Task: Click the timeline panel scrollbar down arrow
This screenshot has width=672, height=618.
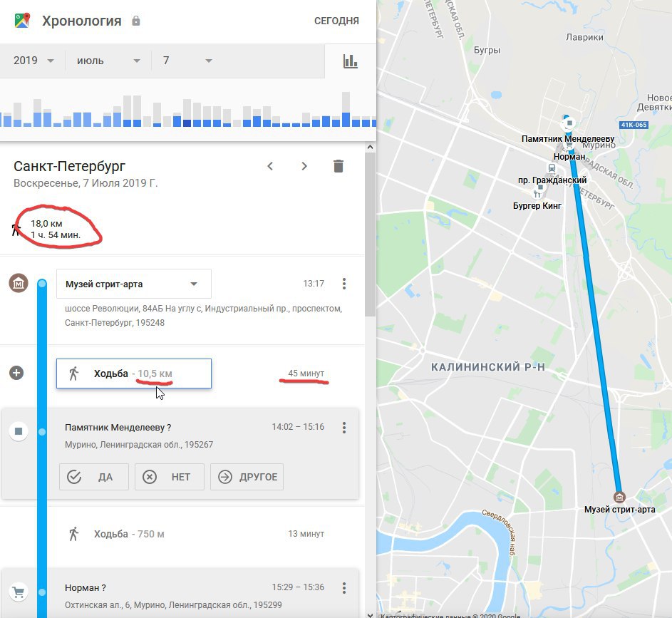Action: click(x=371, y=614)
